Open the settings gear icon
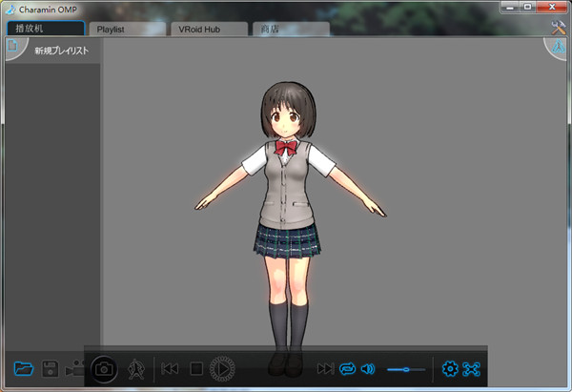The width and height of the screenshot is (572, 392). 450,368
